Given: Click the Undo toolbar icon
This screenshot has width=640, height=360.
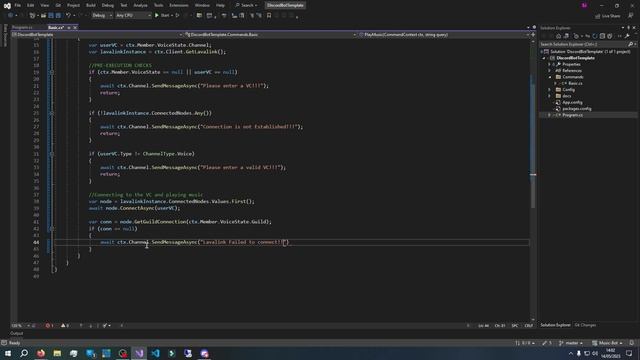Looking at the screenshot, I should click(x=69, y=16).
